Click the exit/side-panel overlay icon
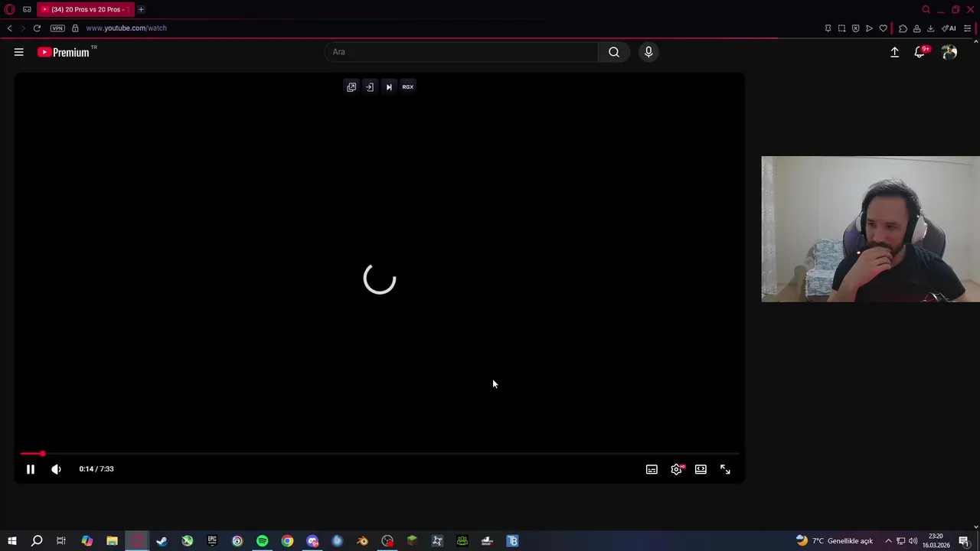Screen dimensions: 980x551 370,87
